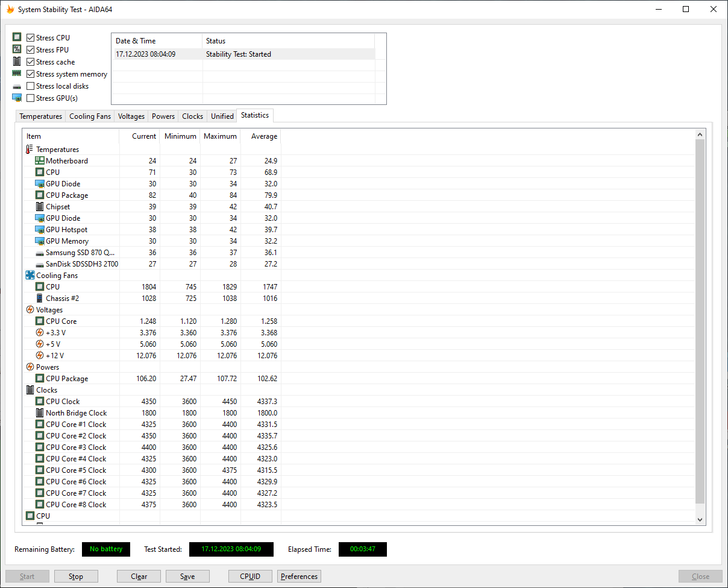Click the Stress CPU chip icon
728x588 pixels.
coord(17,37)
